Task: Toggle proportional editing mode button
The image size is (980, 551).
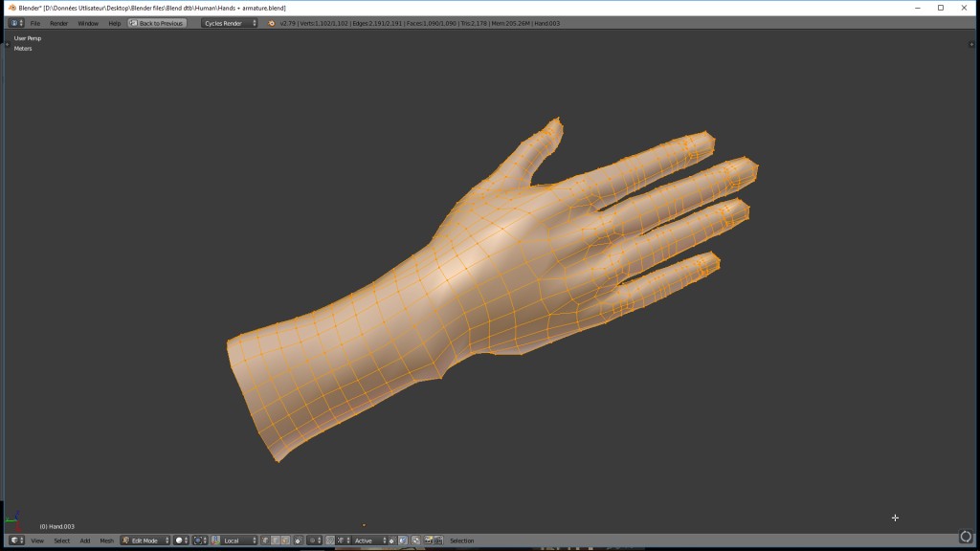Action: 314,540
